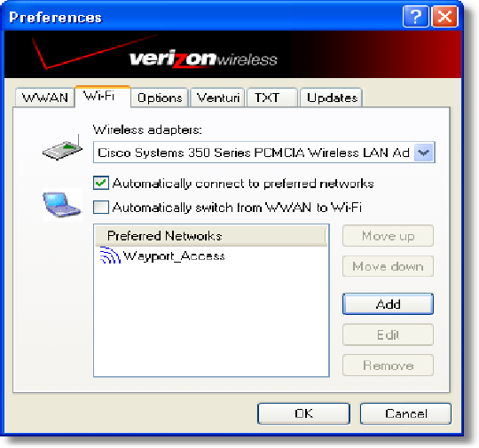This screenshot has width=479, height=448.
Task: Click the wireless adapter card icon
Action: [63, 147]
